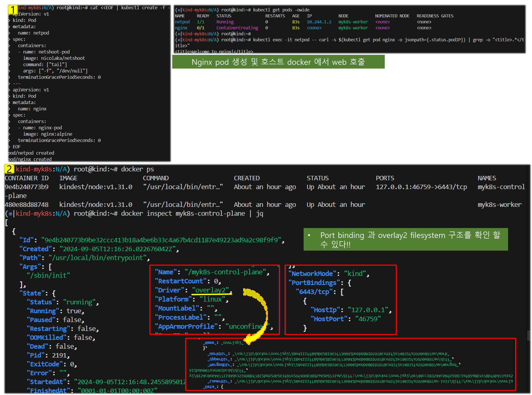The width and height of the screenshot is (532, 395).
Task: Click the green Nginx pod banner
Action: click(x=278, y=62)
